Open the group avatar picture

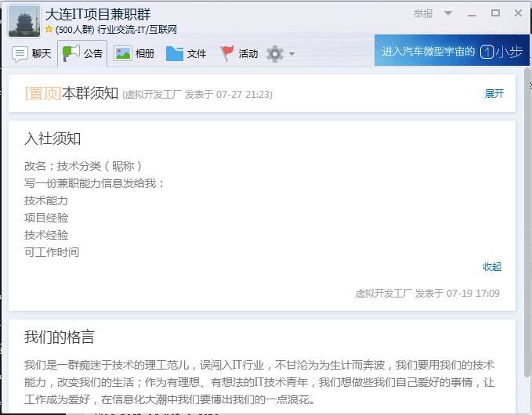(x=24, y=21)
